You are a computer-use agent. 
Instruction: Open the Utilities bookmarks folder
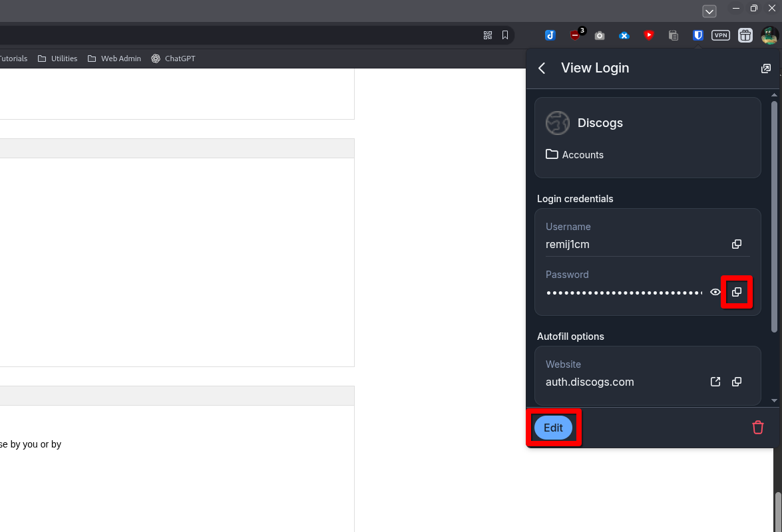[x=58, y=59]
